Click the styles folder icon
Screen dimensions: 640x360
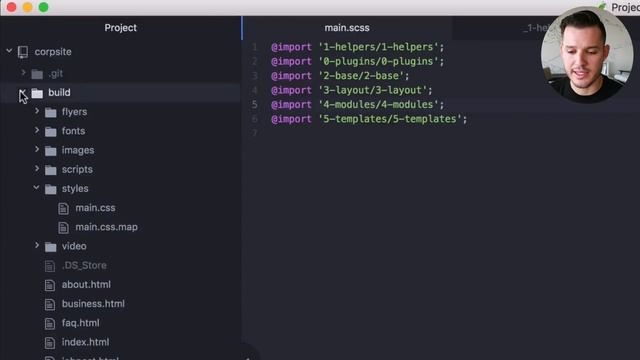point(51,189)
